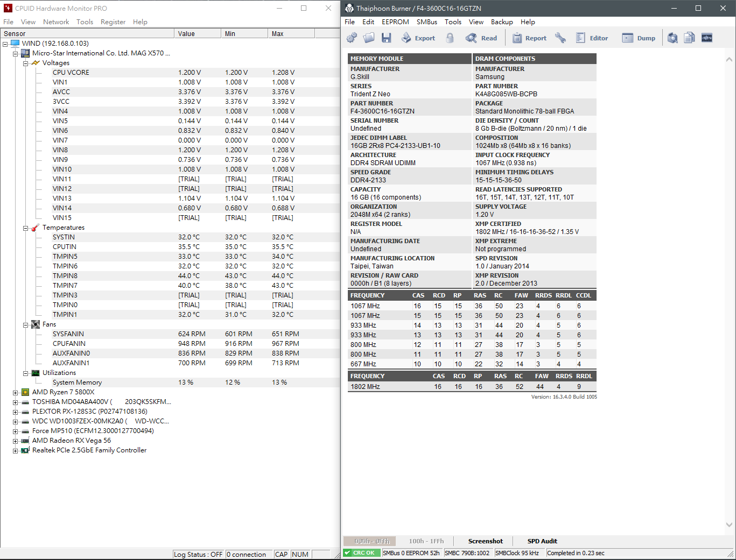Image resolution: width=736 pixels, height=560 pixels.
Task: Click the Sensor column header
Action: [87, 33]
